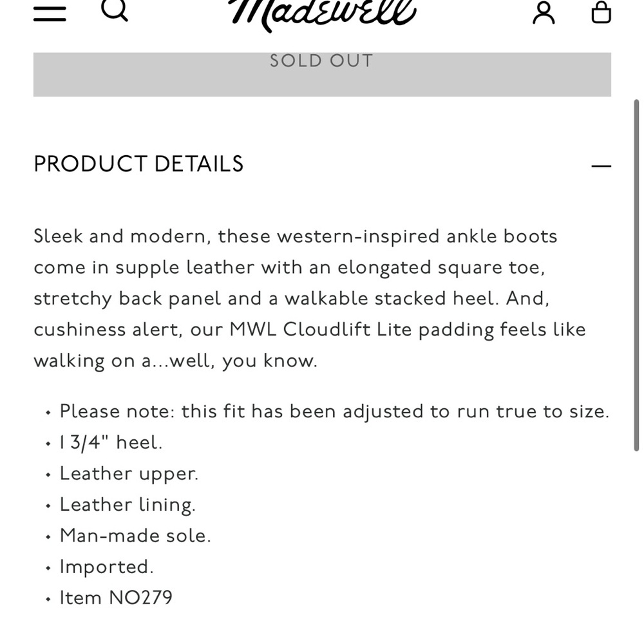The height and width of the screenshot is (644, 644).
Task: Collapse Product Details with the minus icon
Action: (601, 166)
